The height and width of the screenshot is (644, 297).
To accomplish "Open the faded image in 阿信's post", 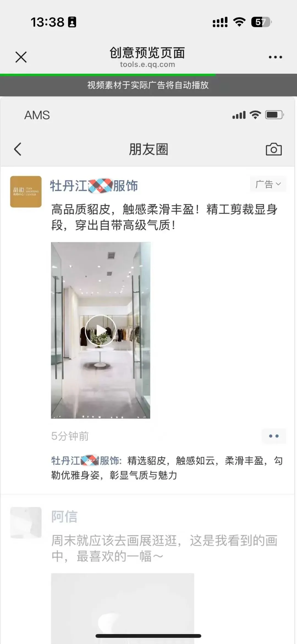I will (123, 608).
